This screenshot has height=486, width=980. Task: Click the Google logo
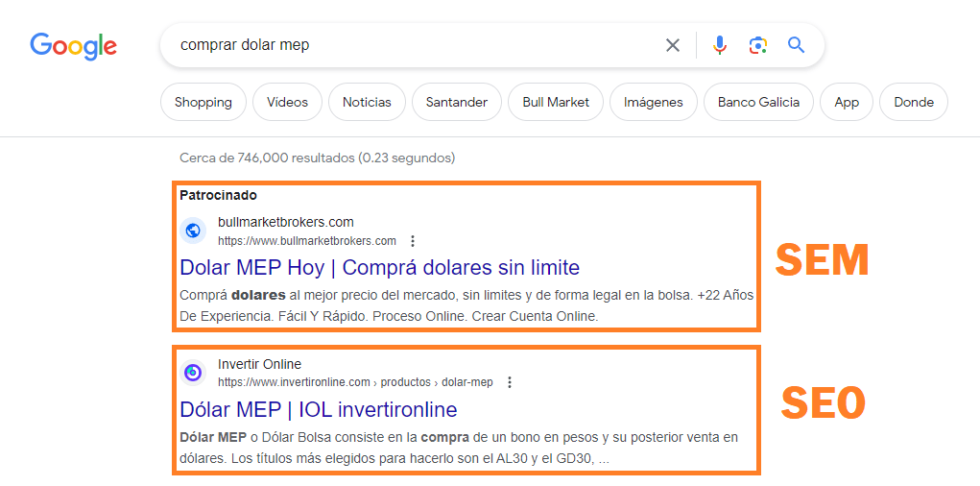click(73, 45)
